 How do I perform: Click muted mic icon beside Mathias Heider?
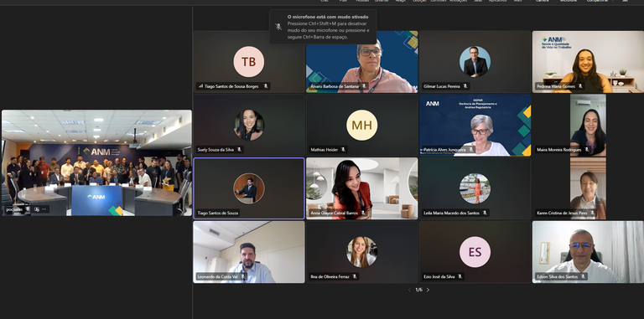(343, 150)
